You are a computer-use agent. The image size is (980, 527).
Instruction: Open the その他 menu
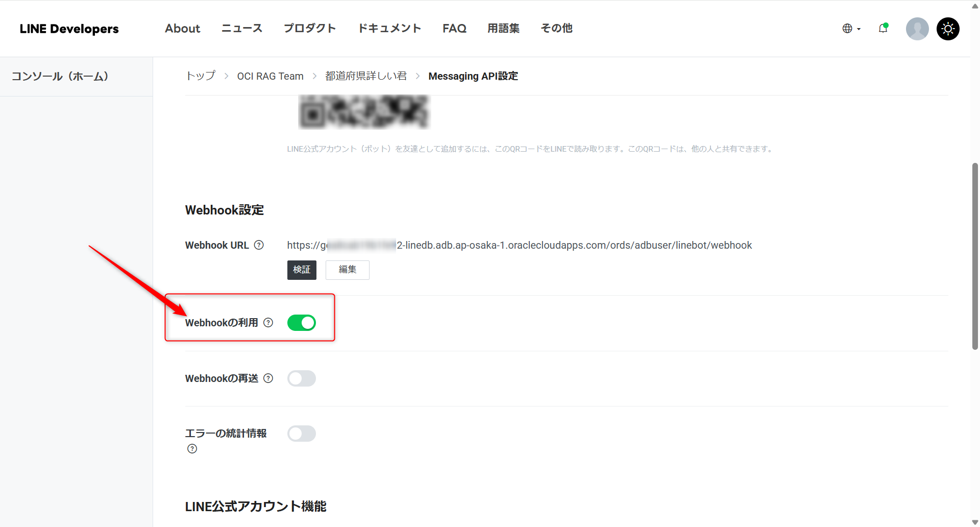[x=556, y=29]
